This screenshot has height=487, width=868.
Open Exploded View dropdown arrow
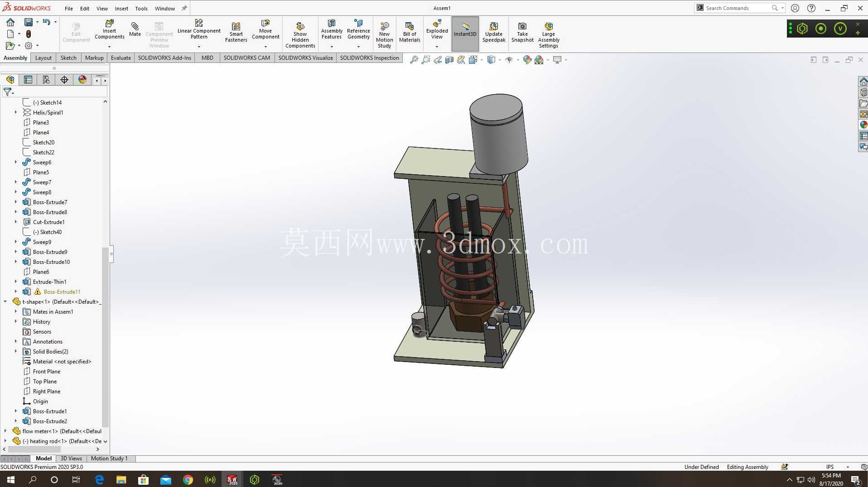pos(437,47)
